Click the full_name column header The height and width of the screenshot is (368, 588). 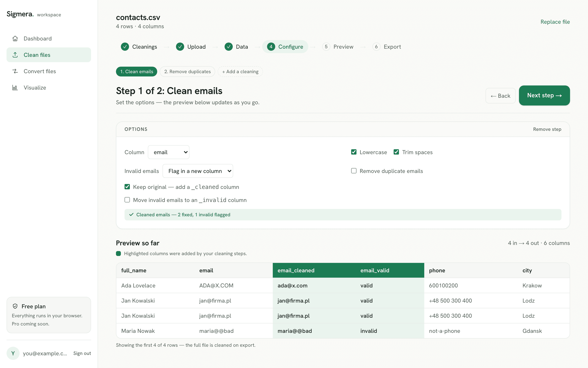(x=156, y=270)
